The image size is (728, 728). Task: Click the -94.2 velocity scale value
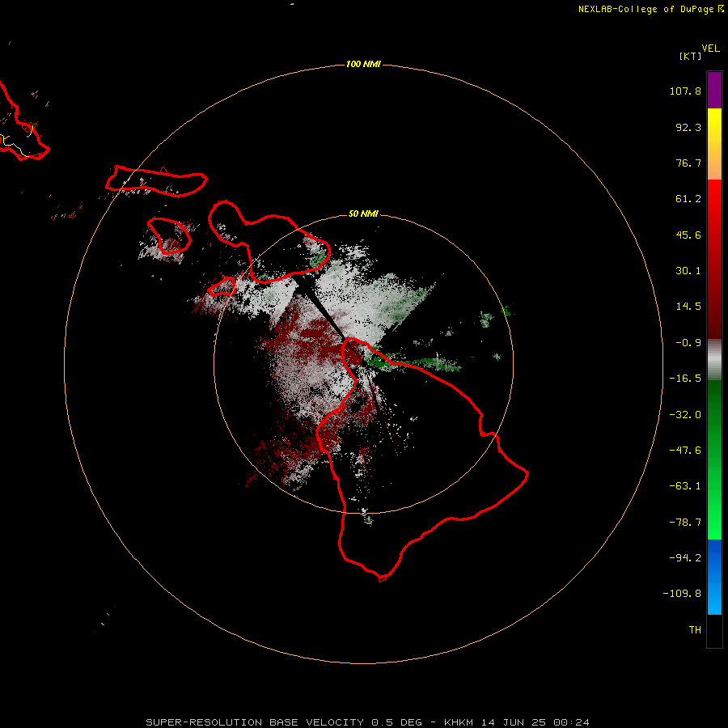[x=685, y=558]
